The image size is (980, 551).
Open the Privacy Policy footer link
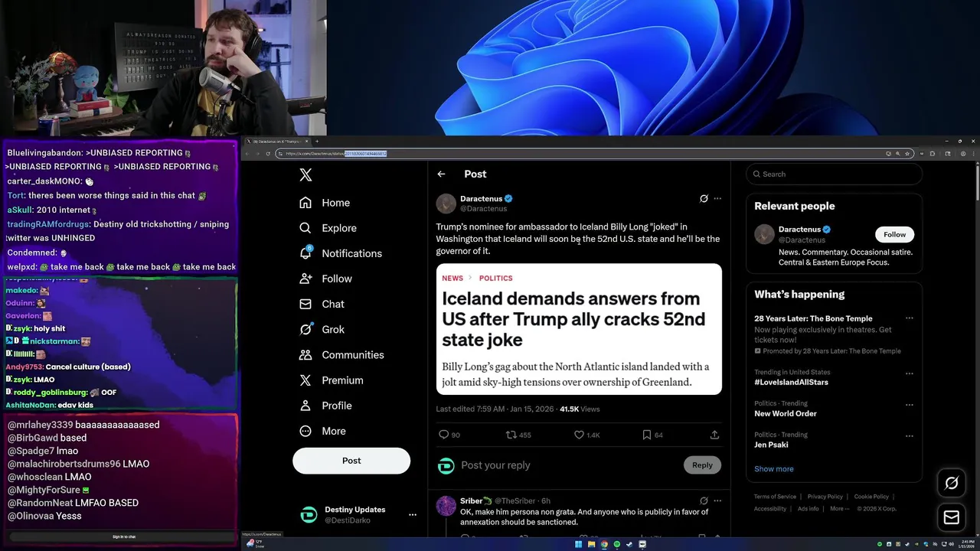coord(825,497)
